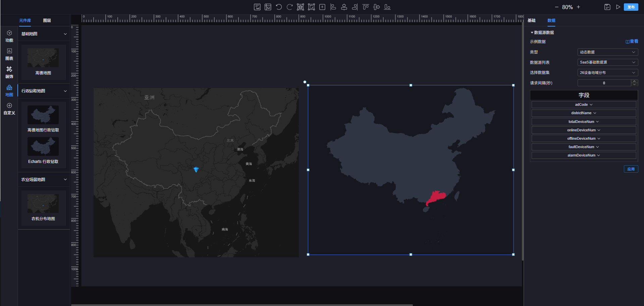Image resolution: width=644 pixels, height=306 pixels.
Task: Switch to the 图层 layers tab
Action: 47,20
